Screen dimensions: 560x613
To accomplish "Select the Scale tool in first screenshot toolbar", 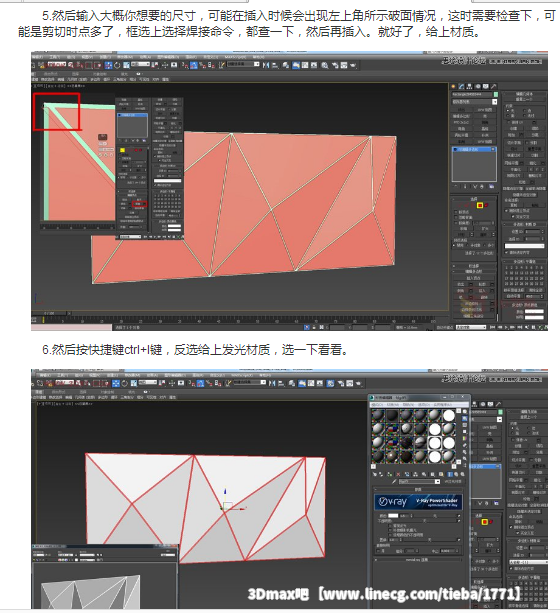I will point(126,65).
